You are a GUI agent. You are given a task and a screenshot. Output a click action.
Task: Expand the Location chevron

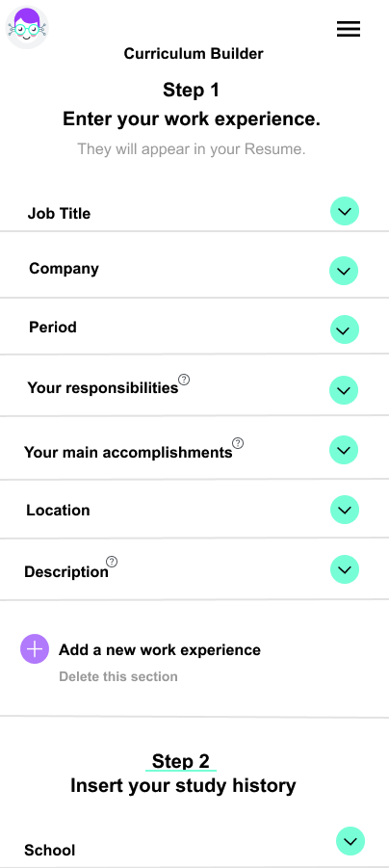click(x=345, y=510)
